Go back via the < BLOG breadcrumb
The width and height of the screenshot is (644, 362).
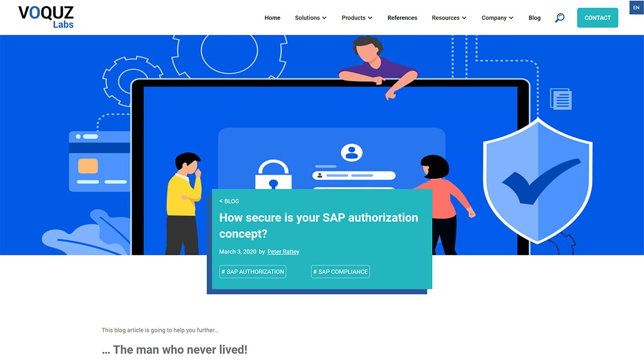point(229,201)
